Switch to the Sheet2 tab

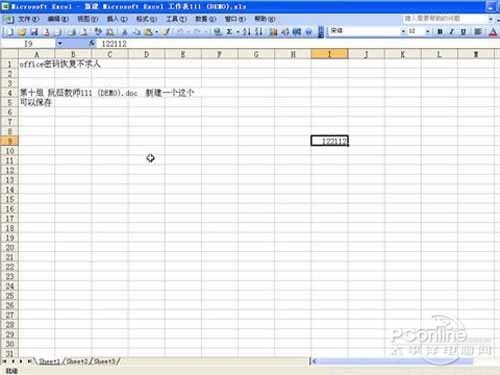(x=77, y=361)
